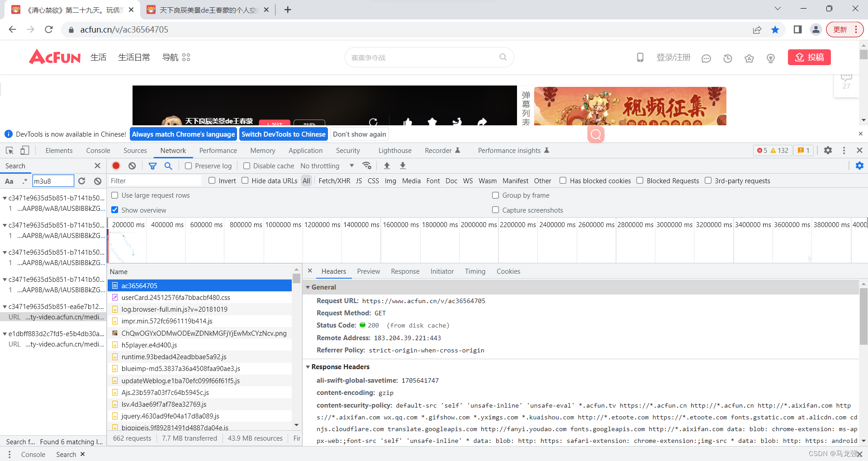Export network log as HAR file
This screenshot has height=461, width=868.
(x=402, y=166)
